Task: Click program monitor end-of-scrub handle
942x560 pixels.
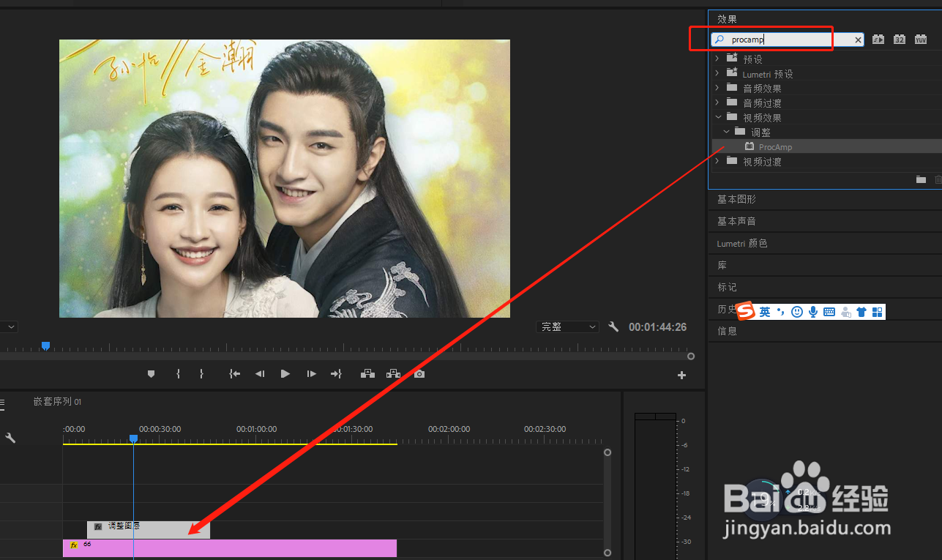Action: tap(690, 356)
